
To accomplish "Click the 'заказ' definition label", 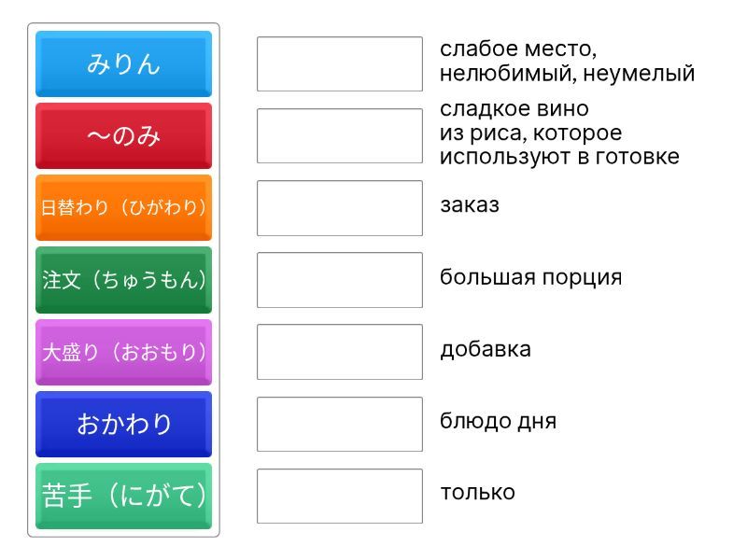I will (x=470, y=205).
